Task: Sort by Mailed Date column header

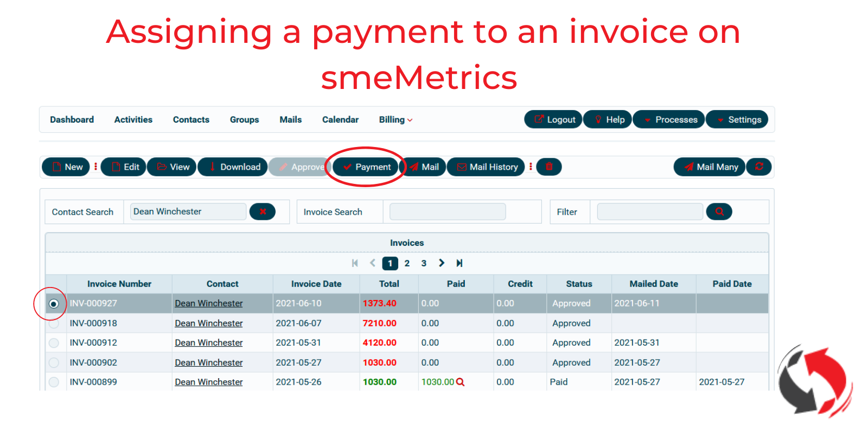Action: [x=654, y=284]
